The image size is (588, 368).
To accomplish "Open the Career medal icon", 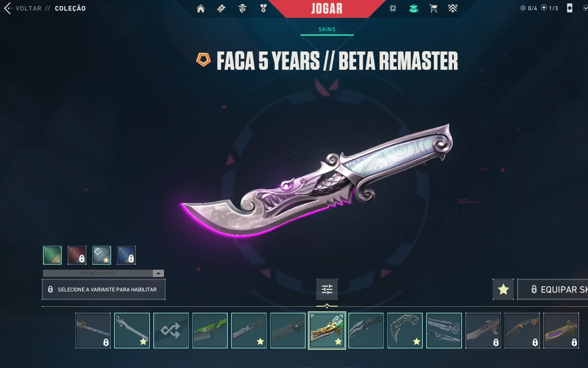I will coord(263,9).
